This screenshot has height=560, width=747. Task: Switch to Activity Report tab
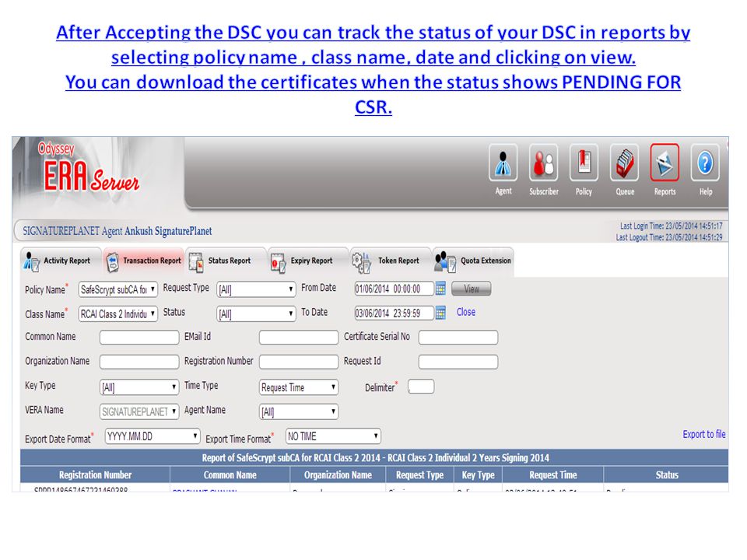point(61,261)
